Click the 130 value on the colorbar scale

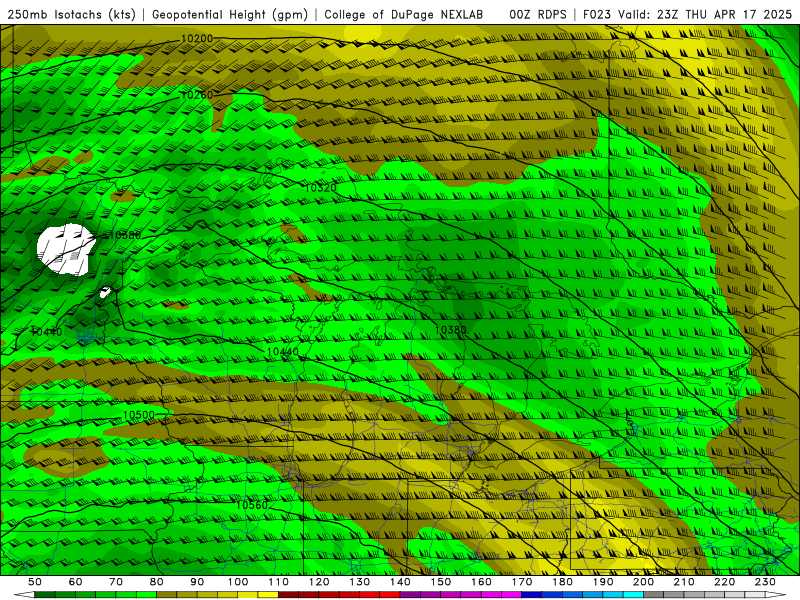[360, 582]
